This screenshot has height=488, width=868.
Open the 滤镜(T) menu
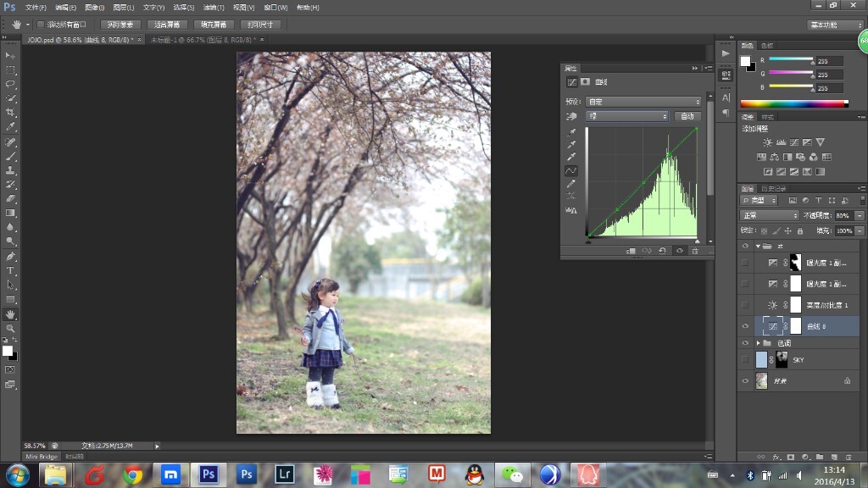[x=213, y=7]
